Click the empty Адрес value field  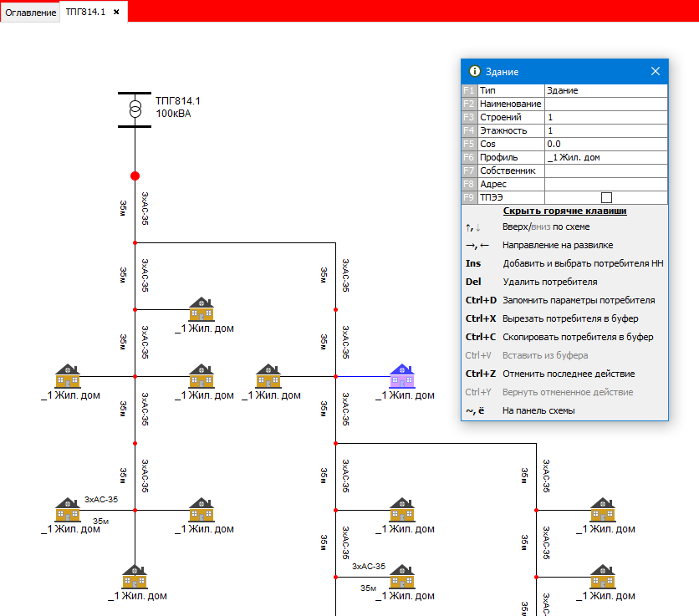point(606,184)
